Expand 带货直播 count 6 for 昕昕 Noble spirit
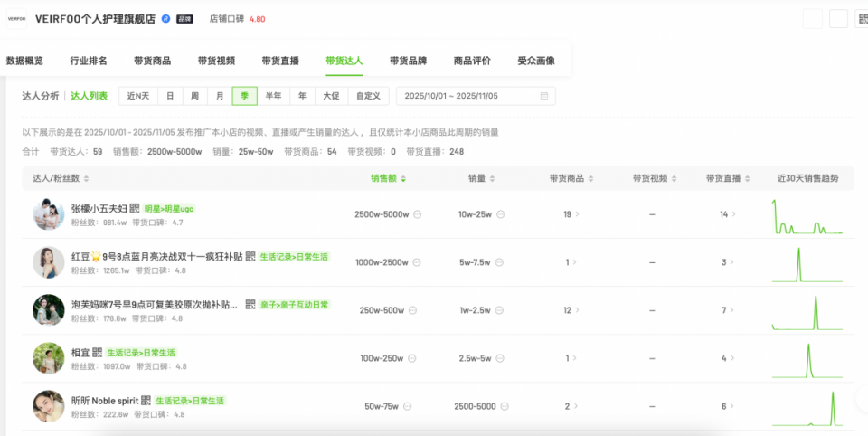Screen dimensions: 868x436 tap(727, 406)
